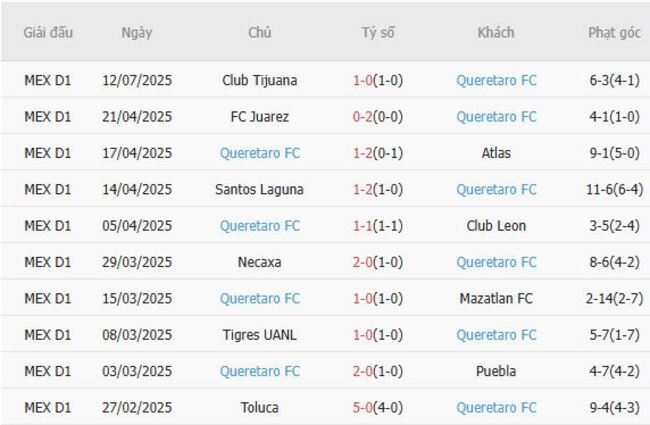Select the 'Tỷ số' column header

tap(378, 33)
